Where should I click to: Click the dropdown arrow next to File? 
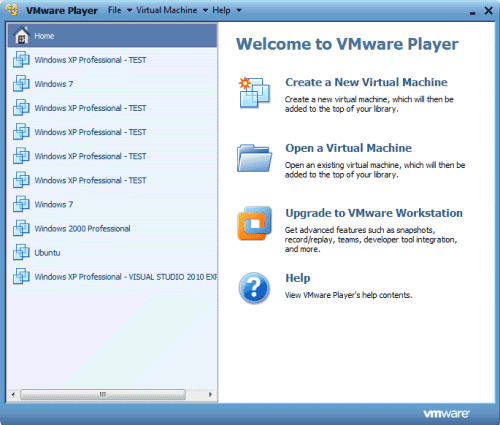[x=129, y=11]
